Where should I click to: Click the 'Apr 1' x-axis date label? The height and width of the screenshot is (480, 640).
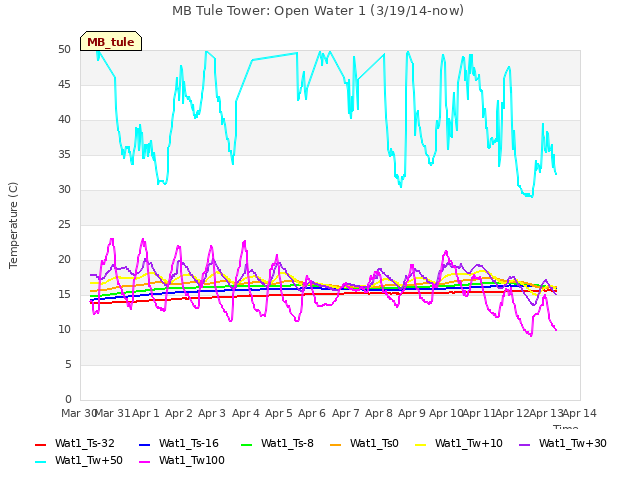(146, 413)
